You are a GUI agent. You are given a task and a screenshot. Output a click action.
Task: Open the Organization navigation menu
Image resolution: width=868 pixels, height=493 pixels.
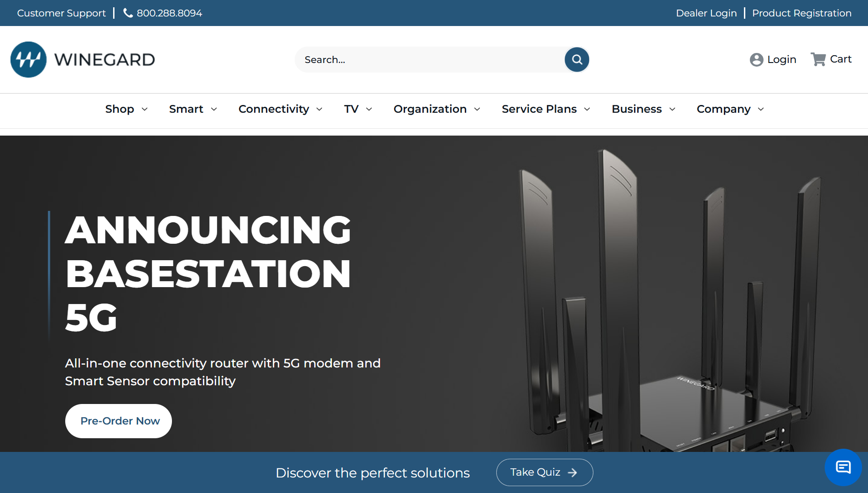pyautogui.click(x=437, y=109)
